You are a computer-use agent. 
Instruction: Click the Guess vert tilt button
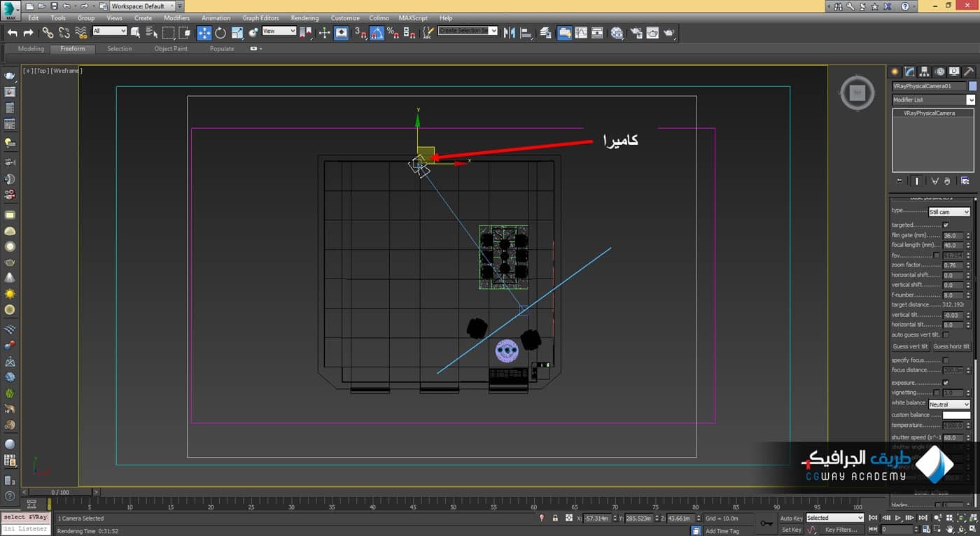(910, 346)
